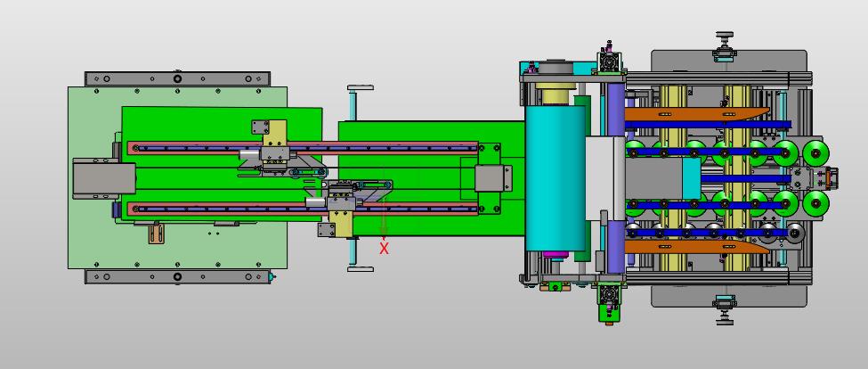Pick the top white flange of cyan rod
Image resolution: width=868 pixels, height=369 pixels.
[x=361, y=87]
